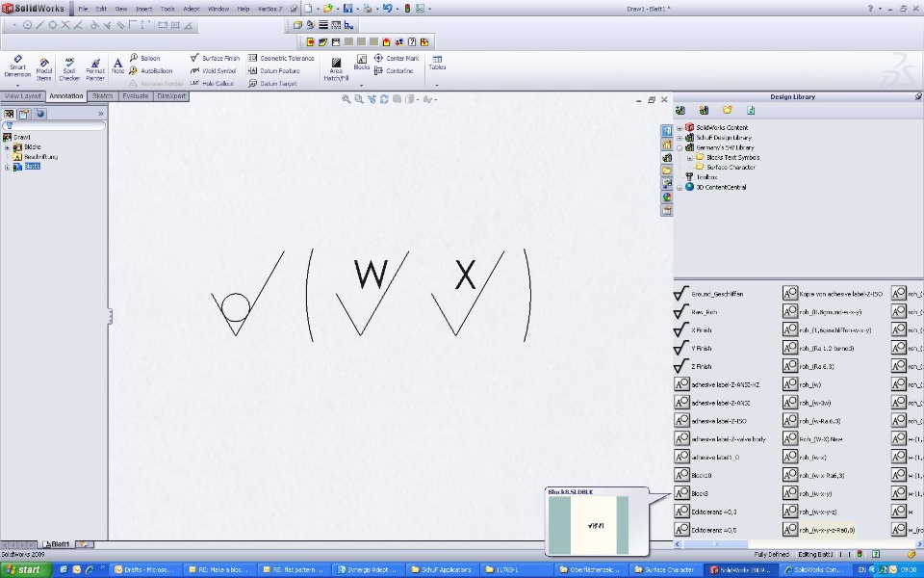Select the Toolbox library item
This screenshot has width=924, height=578.
coord(706,177)
